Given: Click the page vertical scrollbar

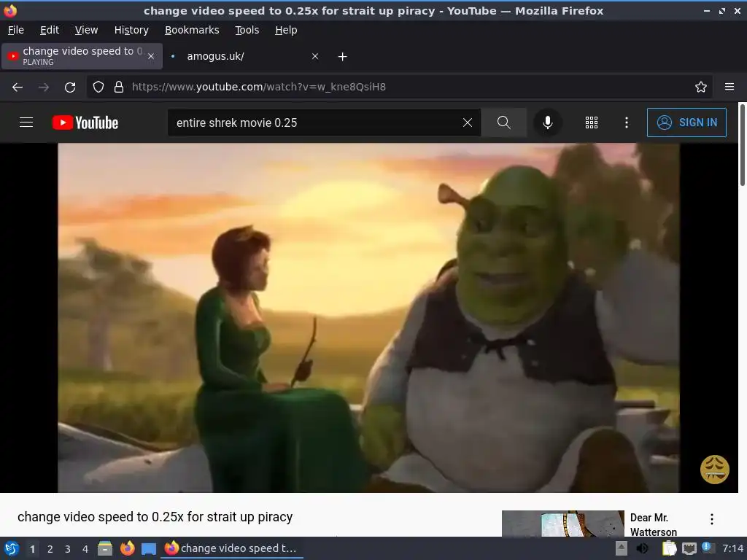Looking at the screenshot, I should [742, 145].
